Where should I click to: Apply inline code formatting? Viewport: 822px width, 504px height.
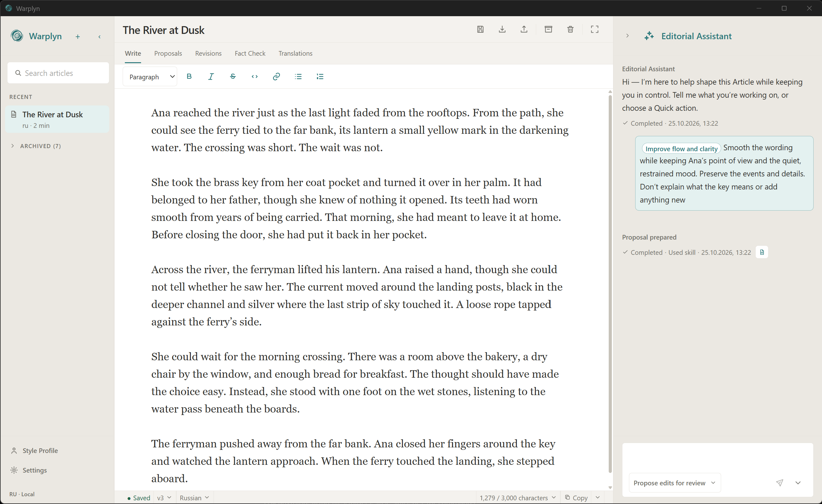coord(255,76)
